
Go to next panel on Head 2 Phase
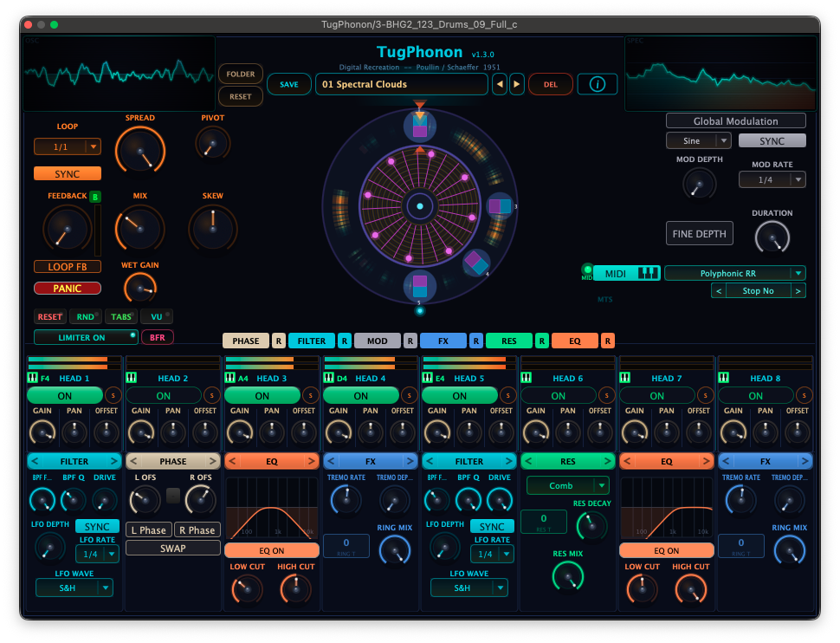coord(213,461)
